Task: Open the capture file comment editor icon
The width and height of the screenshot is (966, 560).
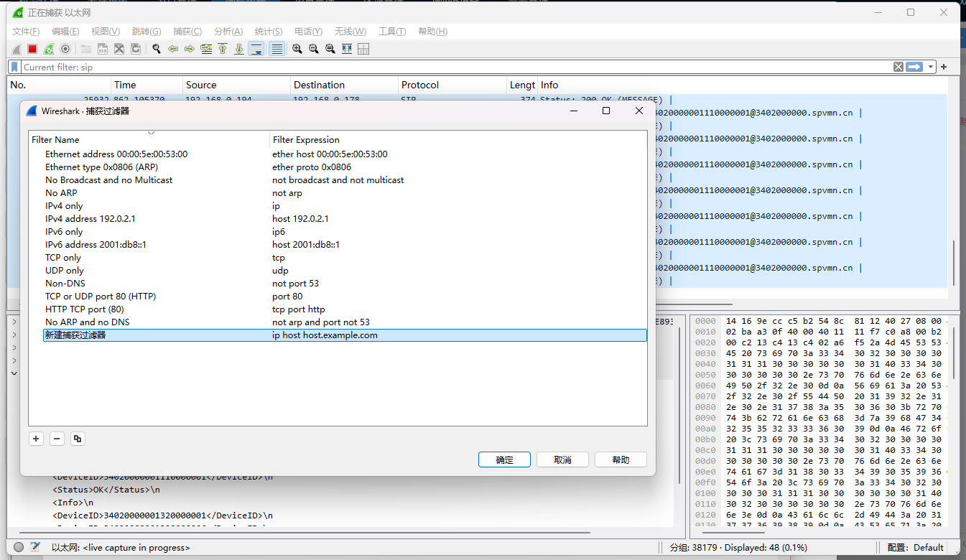Action: click(34, 548)
